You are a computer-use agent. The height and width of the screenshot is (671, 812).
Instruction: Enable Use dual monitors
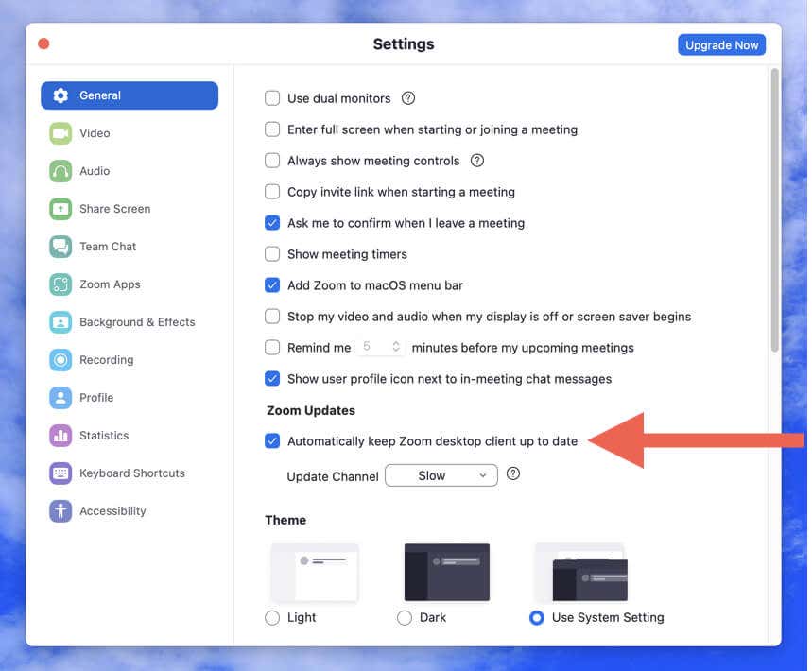tap(272, 97)
